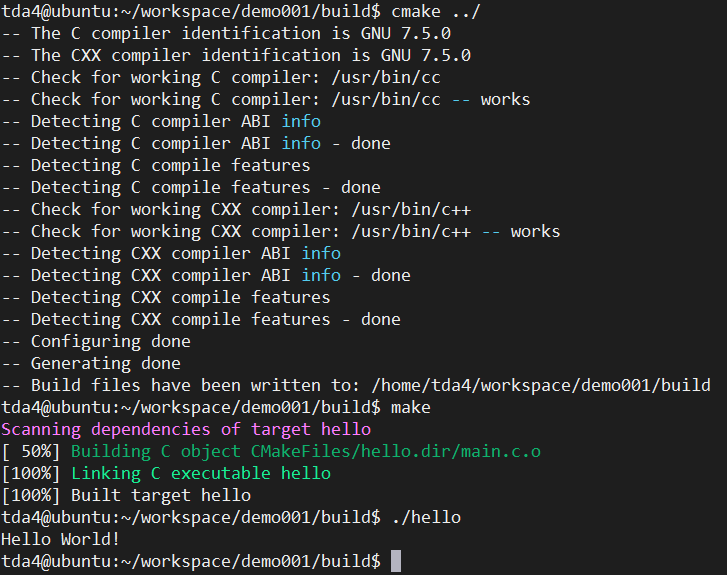
Task: Click the 'Generating done' line
Action: [x=91, y=364]
